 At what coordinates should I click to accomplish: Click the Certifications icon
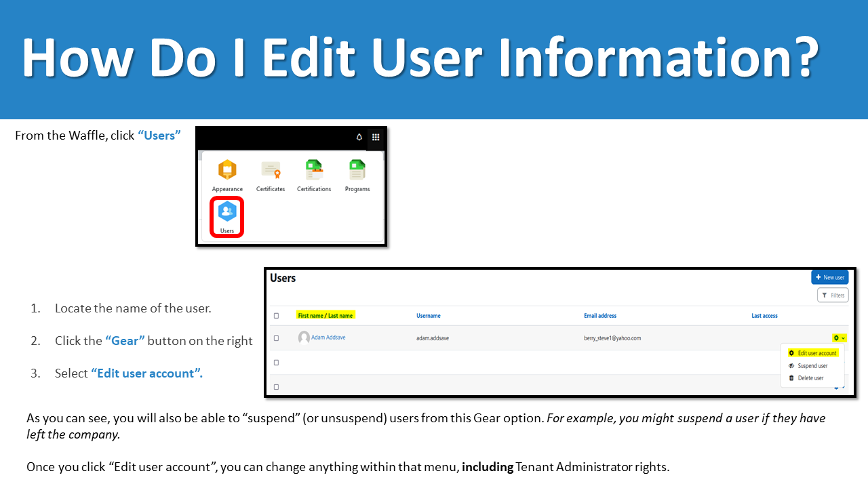point(314,169)
